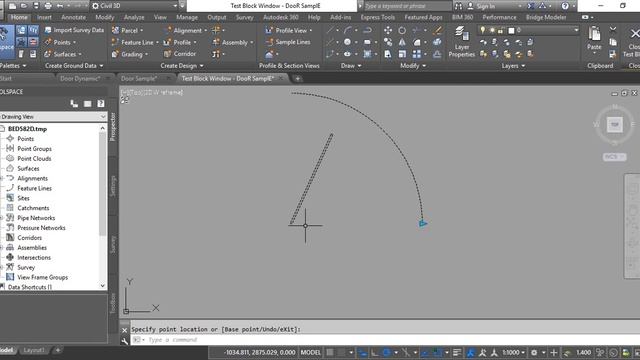640x360 pixels.
Task: Toggle MODEL space button in status bar
Action: click(311, 352)
